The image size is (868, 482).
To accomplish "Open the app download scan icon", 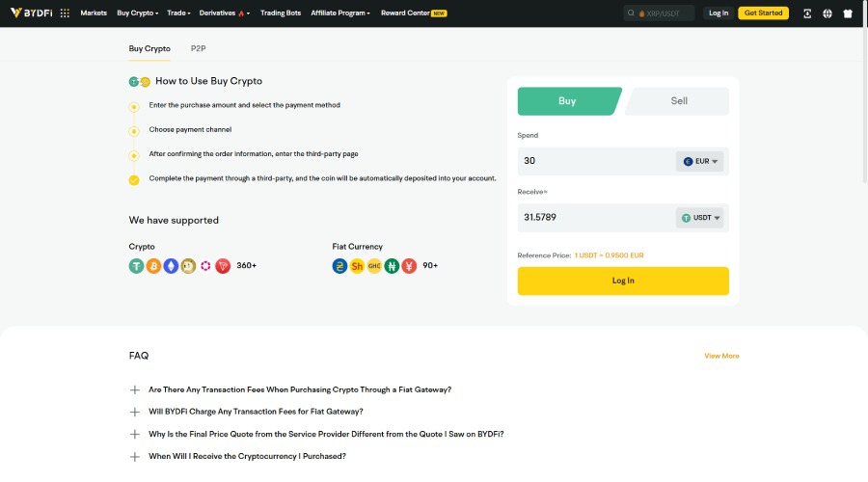I will coord(807,13).
